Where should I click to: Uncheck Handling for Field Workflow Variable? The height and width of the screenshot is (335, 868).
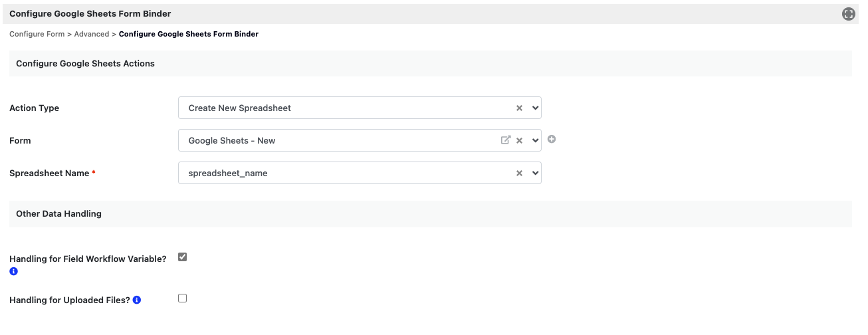[183, 257]
